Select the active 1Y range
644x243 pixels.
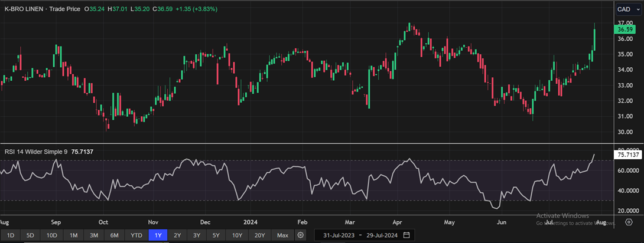pyautogui.click(x=158, y=235)
